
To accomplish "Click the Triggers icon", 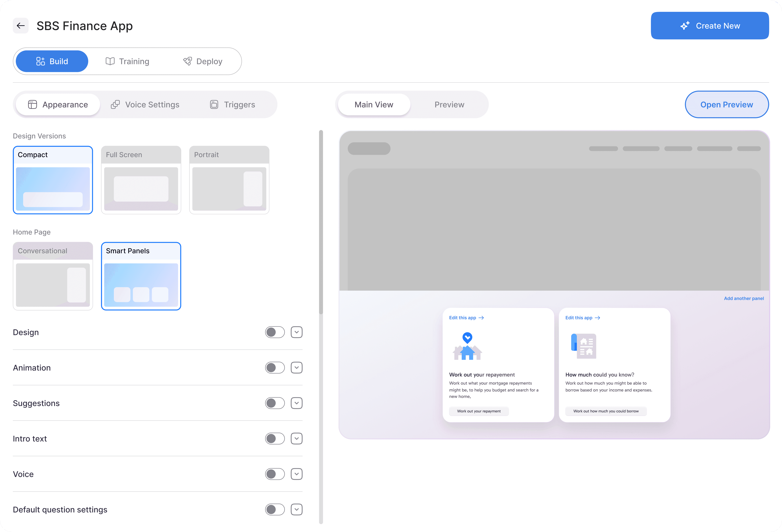I will pyautogui.click(x=214, y=105).
